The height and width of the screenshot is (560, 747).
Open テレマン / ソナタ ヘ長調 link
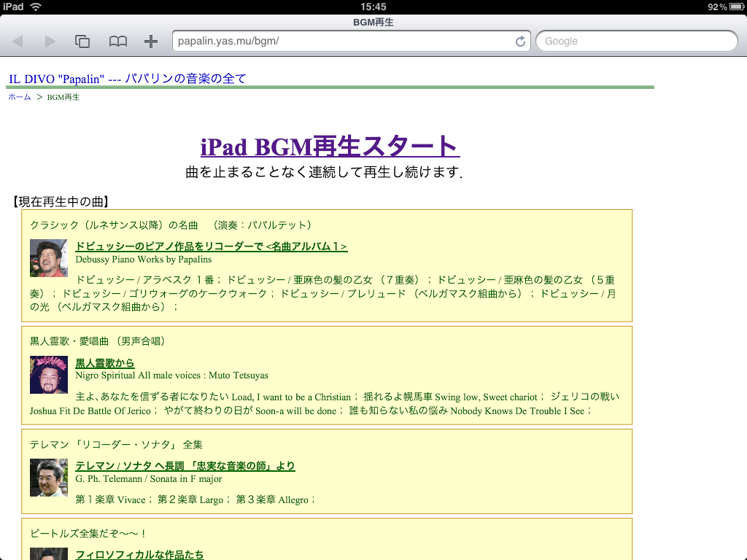pos(185,466)
